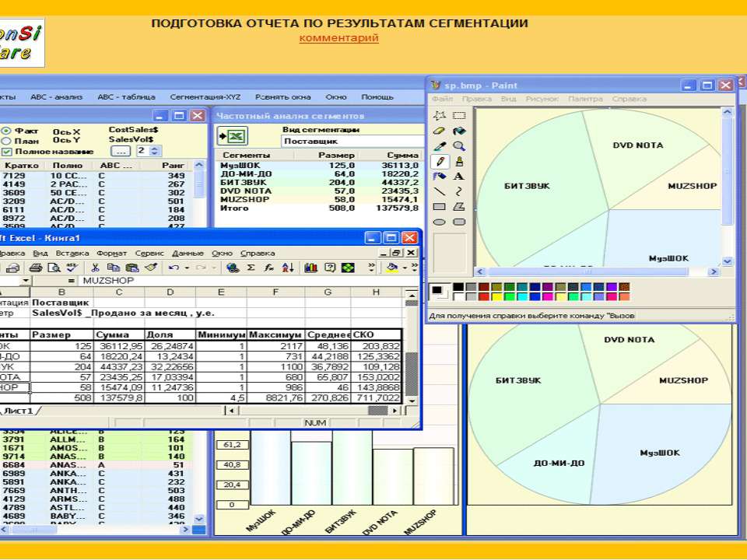747x560 pixels.
Task: Select the План radio button
Action: point(5,141)
